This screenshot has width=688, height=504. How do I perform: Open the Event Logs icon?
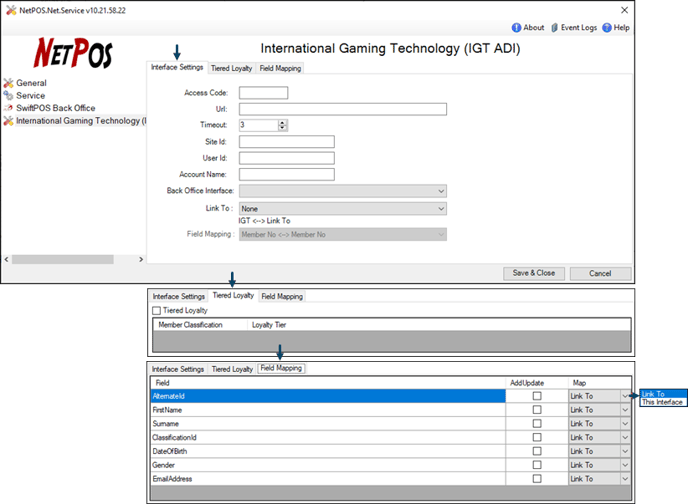(555, 28)
